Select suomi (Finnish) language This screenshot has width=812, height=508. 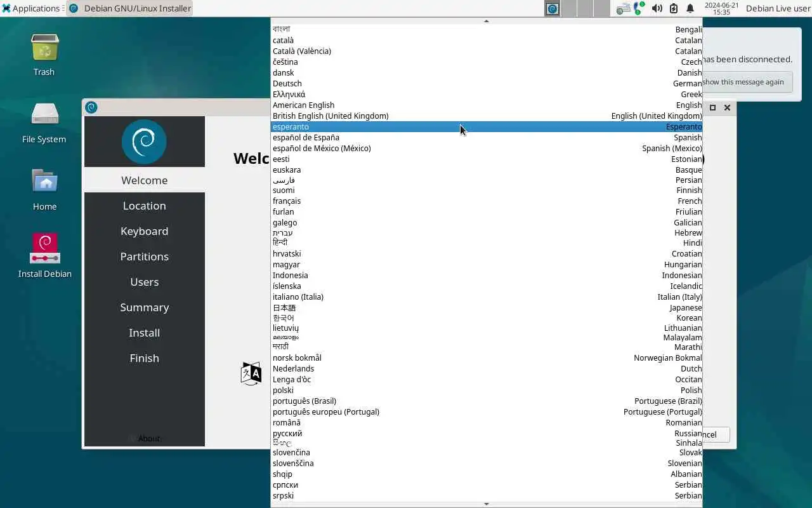coord(487,190)
